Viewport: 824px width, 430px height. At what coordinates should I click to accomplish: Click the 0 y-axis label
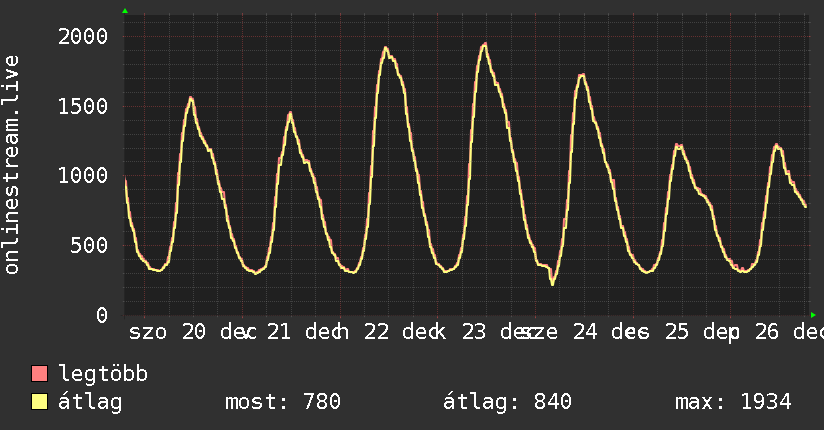point(102,315)
